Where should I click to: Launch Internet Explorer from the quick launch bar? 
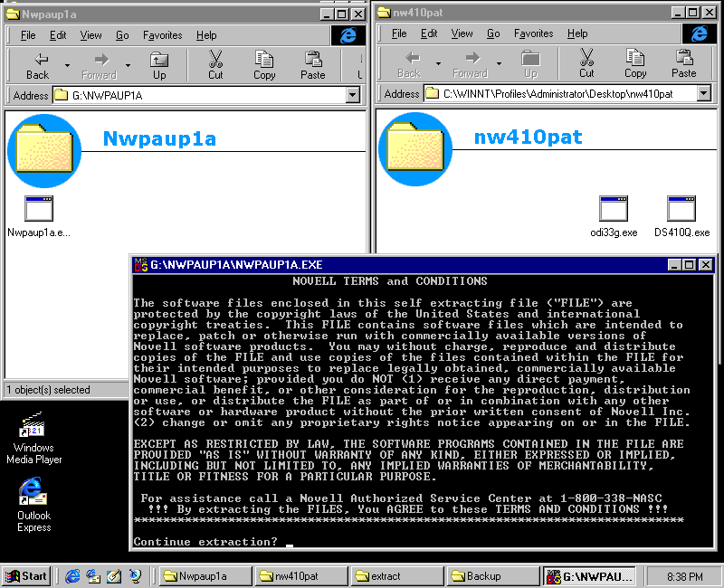coord(72,576)
